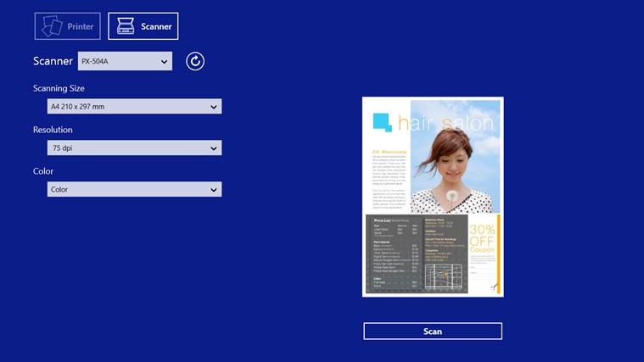Click the scanner device icon
644x362 pixels.
coord(126,26)
